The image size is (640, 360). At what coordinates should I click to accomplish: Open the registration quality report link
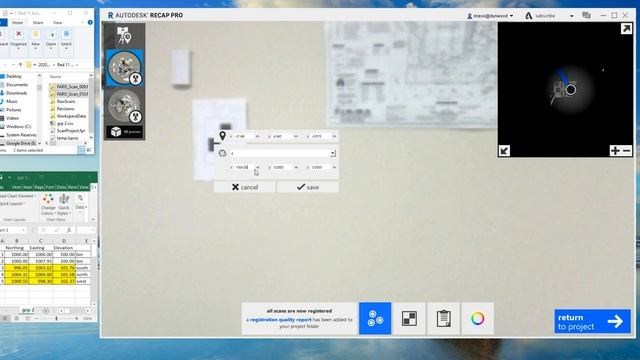point(281,320)
